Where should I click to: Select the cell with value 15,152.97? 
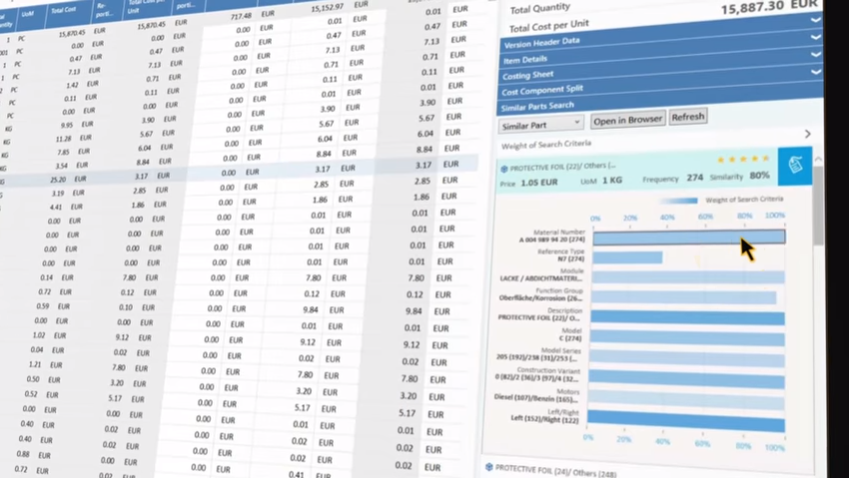[327, 8]
